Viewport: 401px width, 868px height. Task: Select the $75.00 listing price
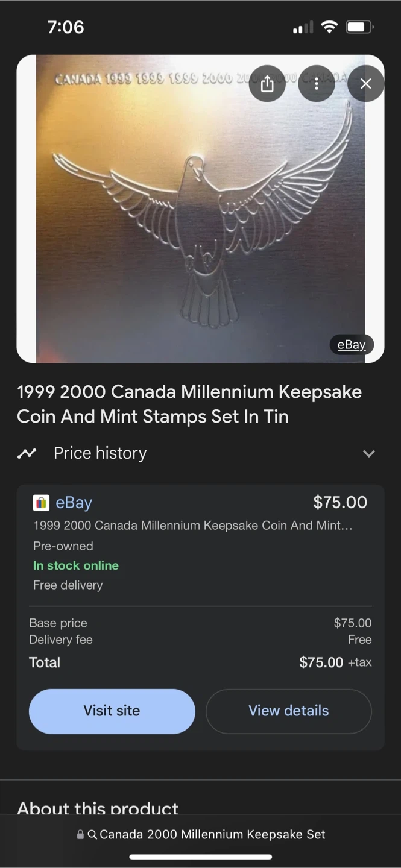[x=340, y=502]
